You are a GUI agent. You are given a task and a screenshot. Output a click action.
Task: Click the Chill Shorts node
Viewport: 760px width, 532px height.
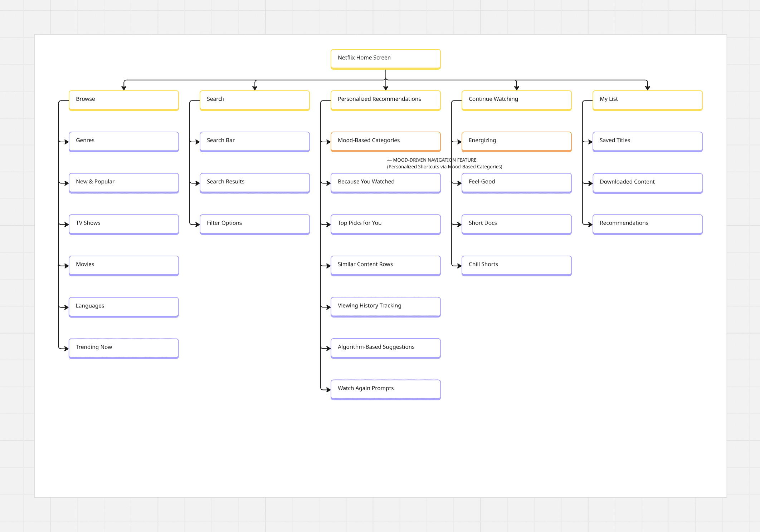click(x=516, y=265)
